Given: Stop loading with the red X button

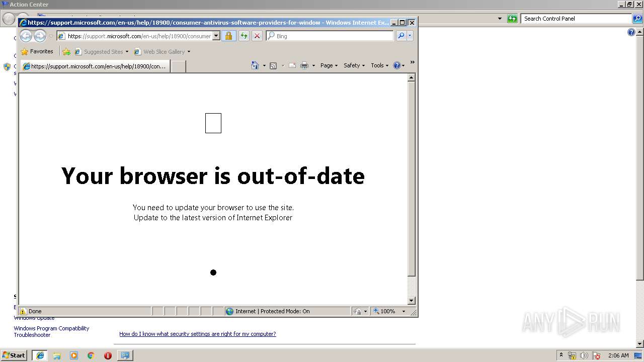Looking at the screenshot, I should click(257, 36).
